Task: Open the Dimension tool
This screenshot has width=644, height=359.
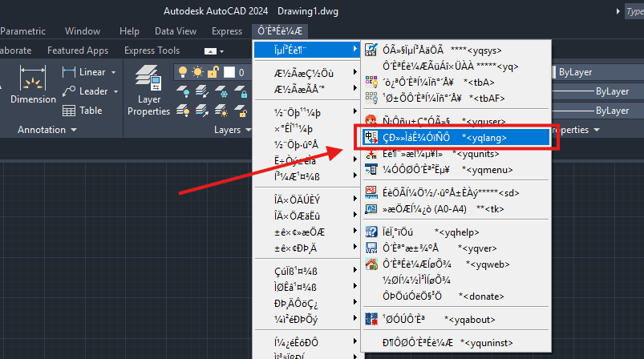Action: point(33,84)
